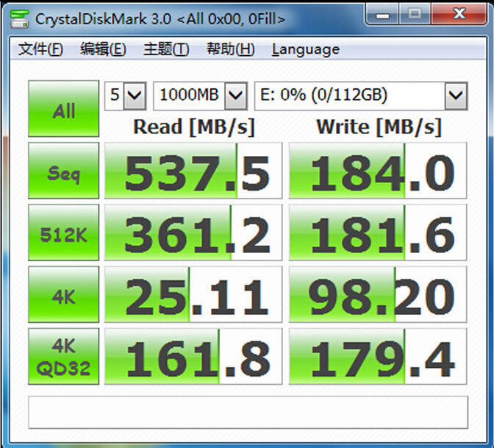Viewport: 494px width, 448px height.
Task: Open the Language menu
Action: [306, 50]
